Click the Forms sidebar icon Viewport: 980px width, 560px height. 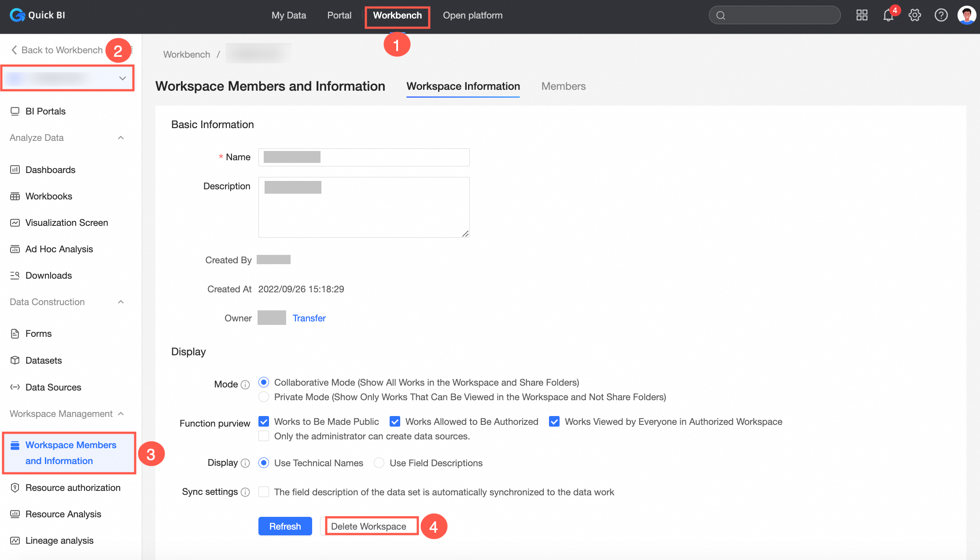(15, 334)
